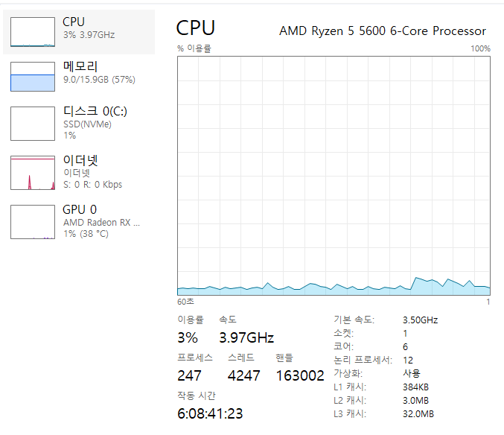Select the CPU mini graph thumbnail

tap(33, 32)
